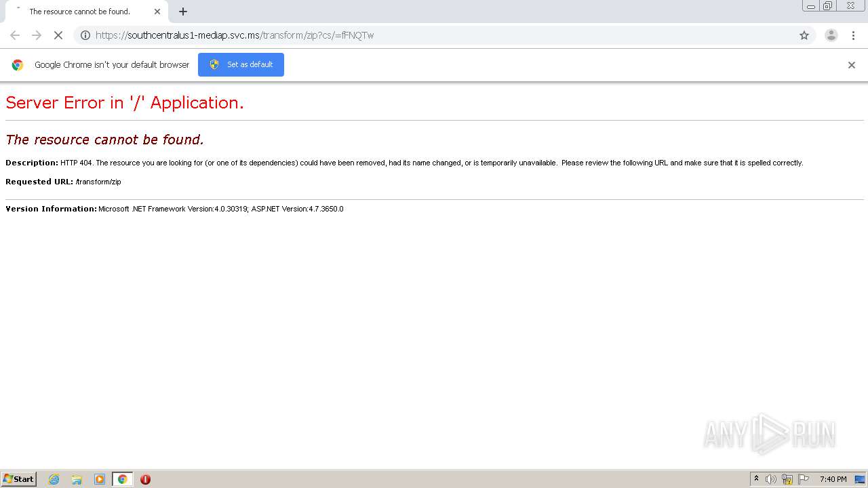Image resolution: width=868 pixels, height=488 pixels.
Task: Click the 'Version Information:' label
Action: [51, 209]
